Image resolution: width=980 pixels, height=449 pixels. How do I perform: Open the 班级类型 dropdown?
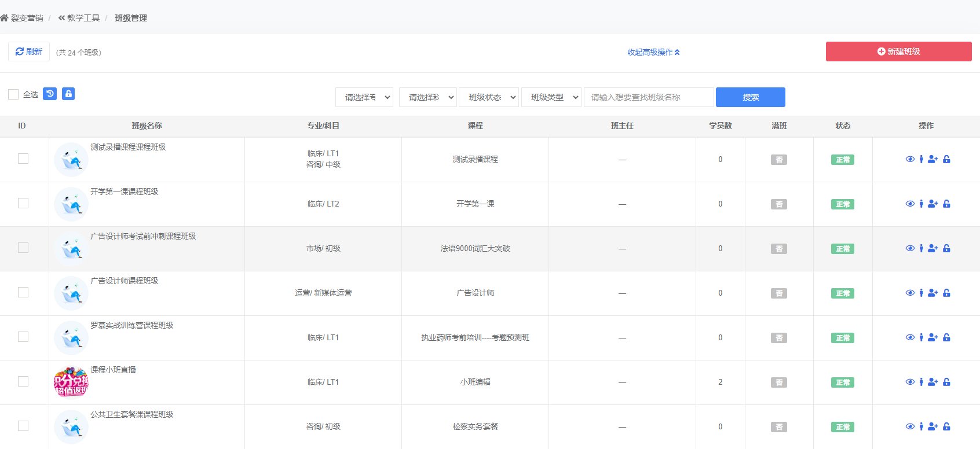click(x=551, y=97)
